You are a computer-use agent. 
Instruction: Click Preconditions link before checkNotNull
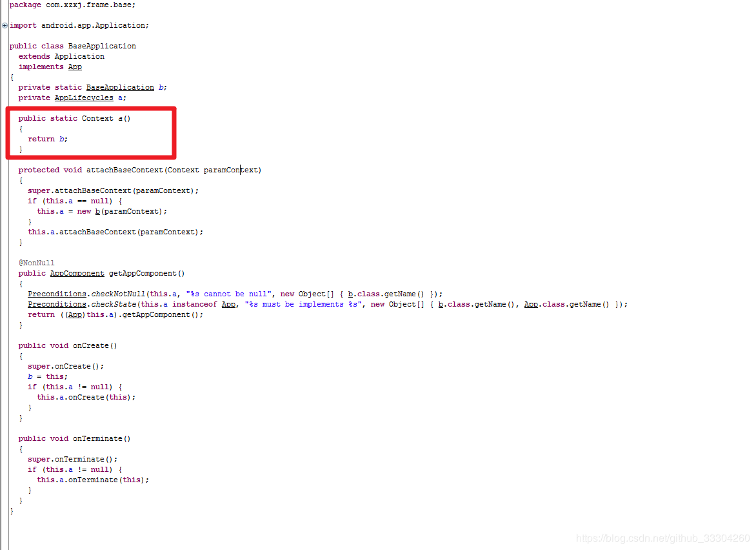(57, 294)
